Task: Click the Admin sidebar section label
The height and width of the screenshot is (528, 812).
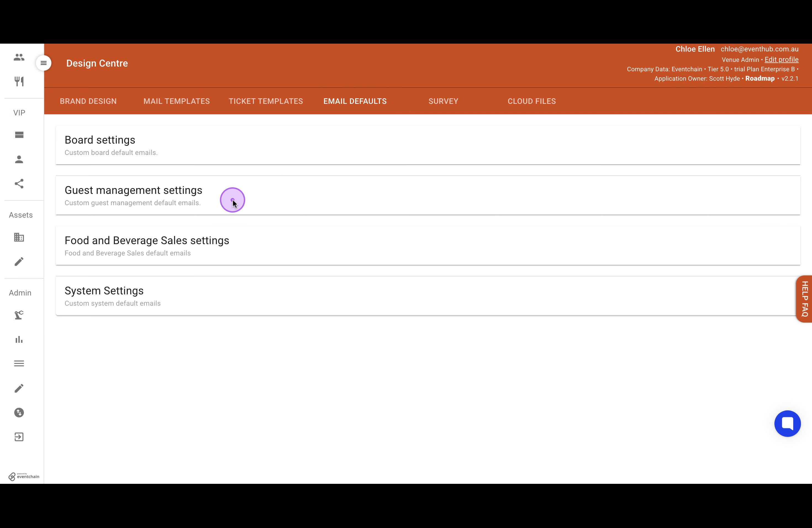Action: (x=20, y=293)
